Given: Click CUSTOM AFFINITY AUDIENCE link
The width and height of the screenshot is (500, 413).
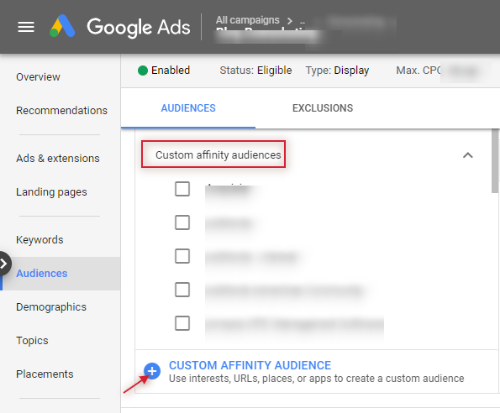Looking at the screenshot, I should click(250, 365).
